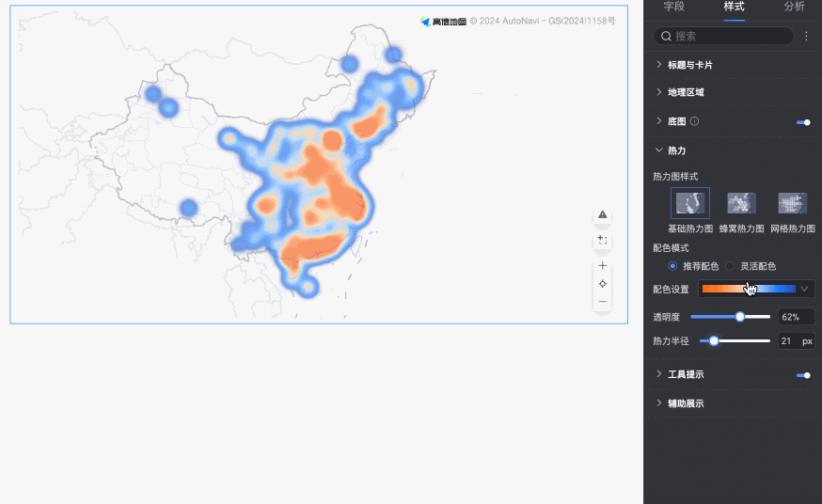Select the 推荐配色 radio option
The height and width of the screenshot is (504, 822).
pyautogui.click(x=672, y=266)
